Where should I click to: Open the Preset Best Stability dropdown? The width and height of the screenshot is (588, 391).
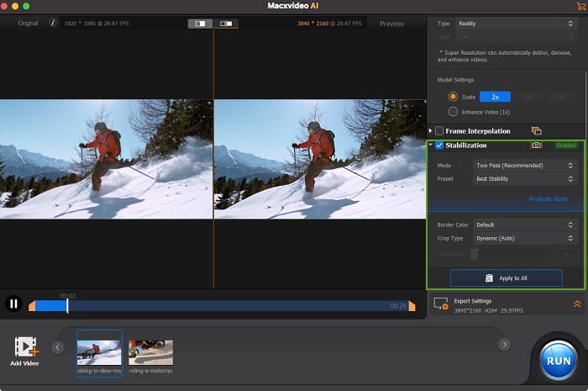[524, 179]
